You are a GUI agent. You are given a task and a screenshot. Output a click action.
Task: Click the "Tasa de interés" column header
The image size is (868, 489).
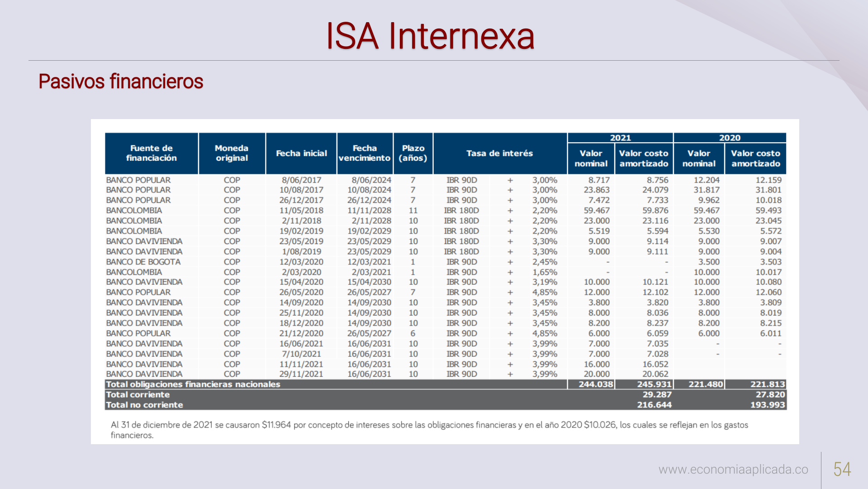coord(500,153)
